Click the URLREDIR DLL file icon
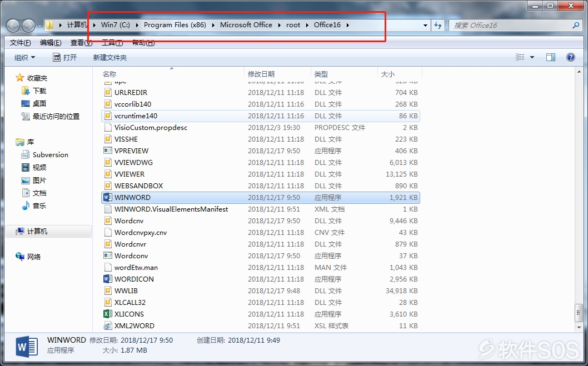Image resolution: width=588 pixels, height=366 pixels. click(108, 92)
